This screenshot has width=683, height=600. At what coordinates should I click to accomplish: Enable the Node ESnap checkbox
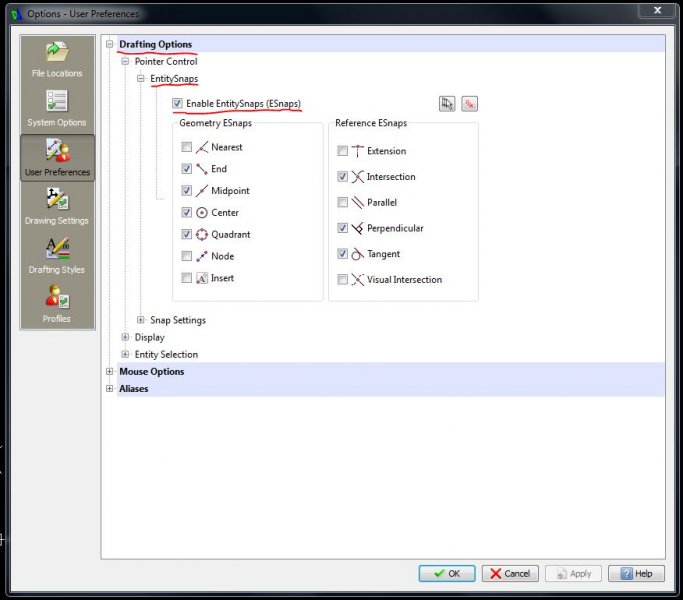point(186,256)
